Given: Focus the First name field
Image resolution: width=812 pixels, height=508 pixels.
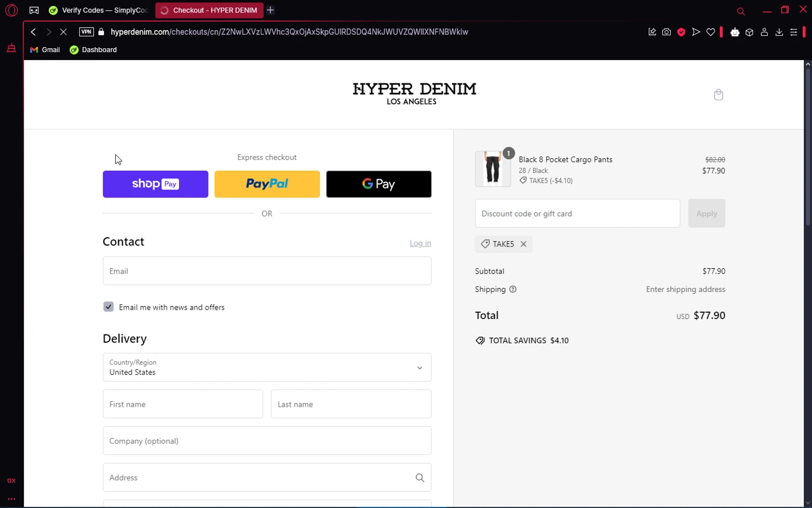Looking at the screenshot, I should click(x=183, y=404).
